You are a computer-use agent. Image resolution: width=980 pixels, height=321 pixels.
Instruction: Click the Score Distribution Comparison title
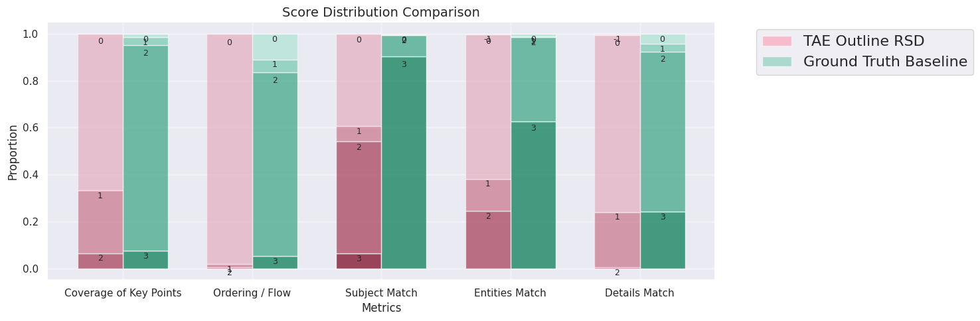pos(380,12)
